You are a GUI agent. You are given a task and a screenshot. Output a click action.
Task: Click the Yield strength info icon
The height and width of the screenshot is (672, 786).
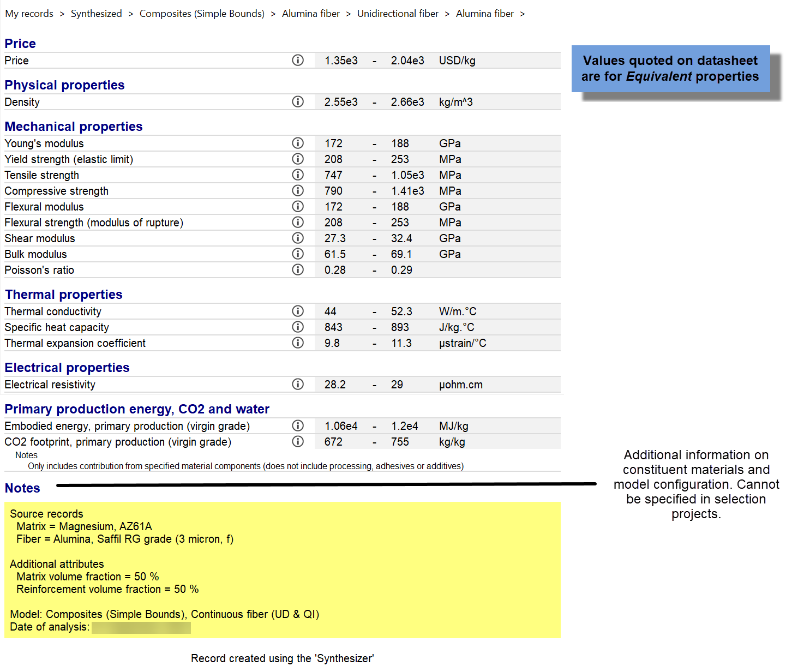click(x=298, y=159)
